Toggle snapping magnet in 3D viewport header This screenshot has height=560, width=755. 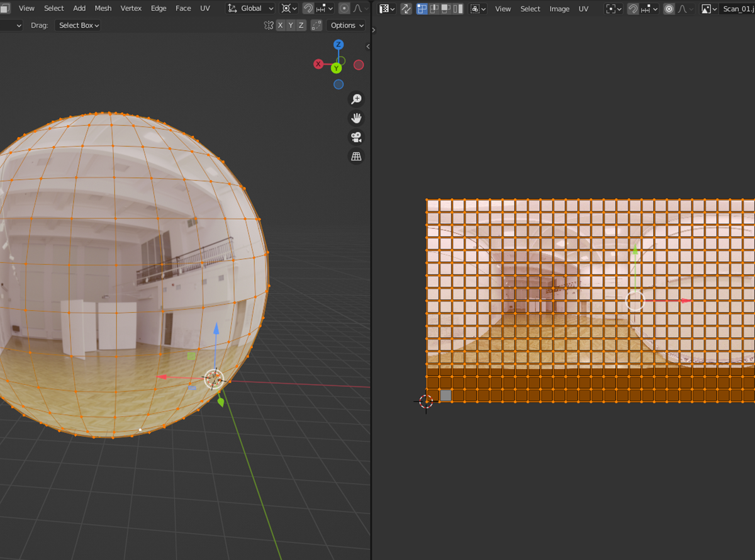pyautogui.click(x=308, y=9)
